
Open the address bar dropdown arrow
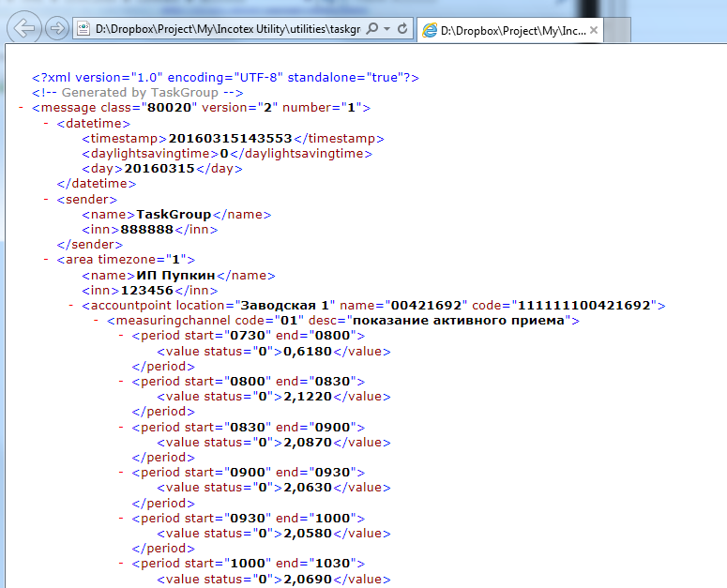click(386, 29)
